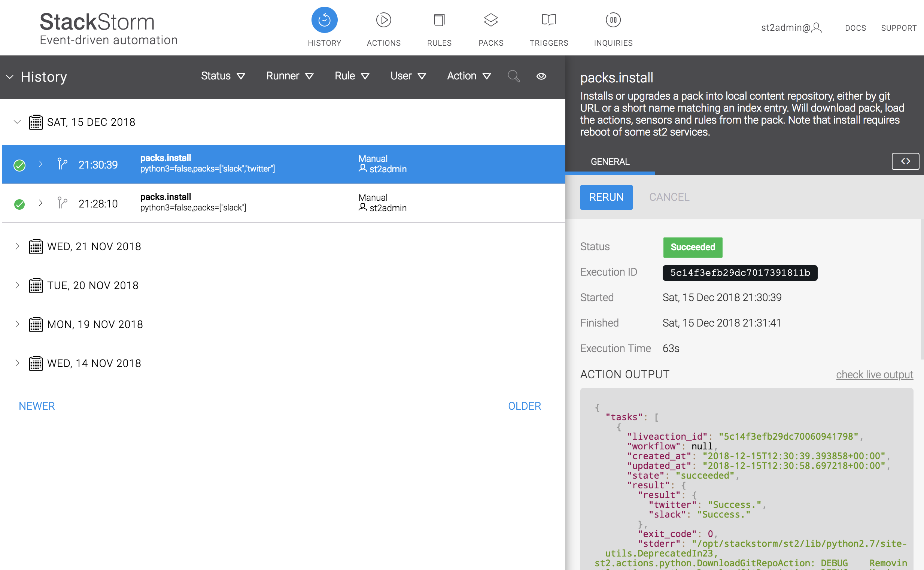Open the DOCS menu link
Viewport: 924px width, 570px height.
point(855,28)
